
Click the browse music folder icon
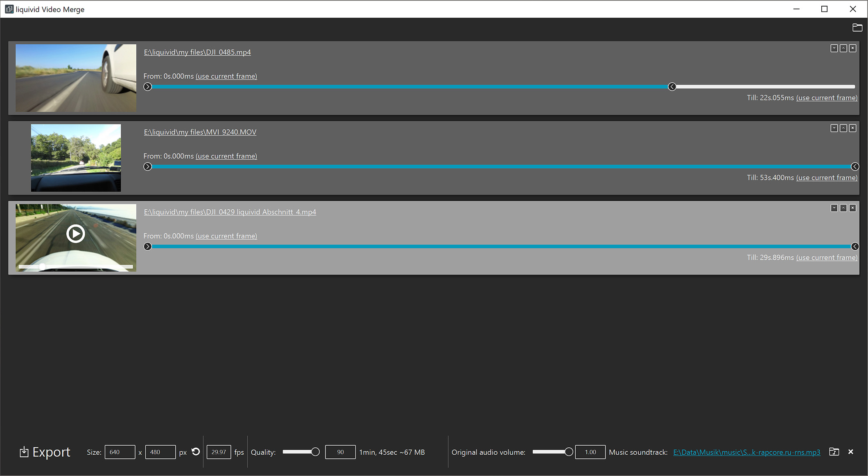(834, 452)
